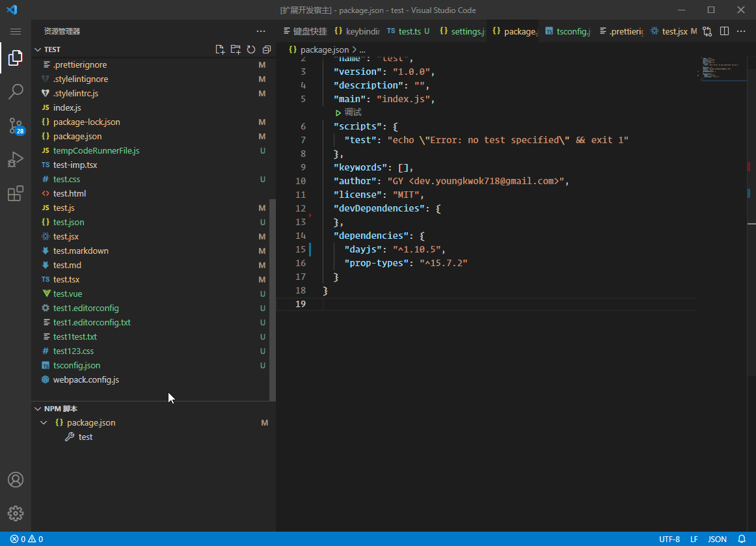Open test1.editorconfig.txt in the explorer

tap(152, 322)
